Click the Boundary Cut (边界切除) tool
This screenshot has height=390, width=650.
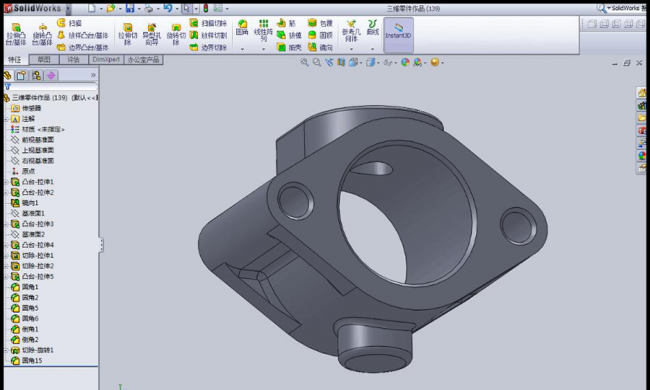(208, 47)
